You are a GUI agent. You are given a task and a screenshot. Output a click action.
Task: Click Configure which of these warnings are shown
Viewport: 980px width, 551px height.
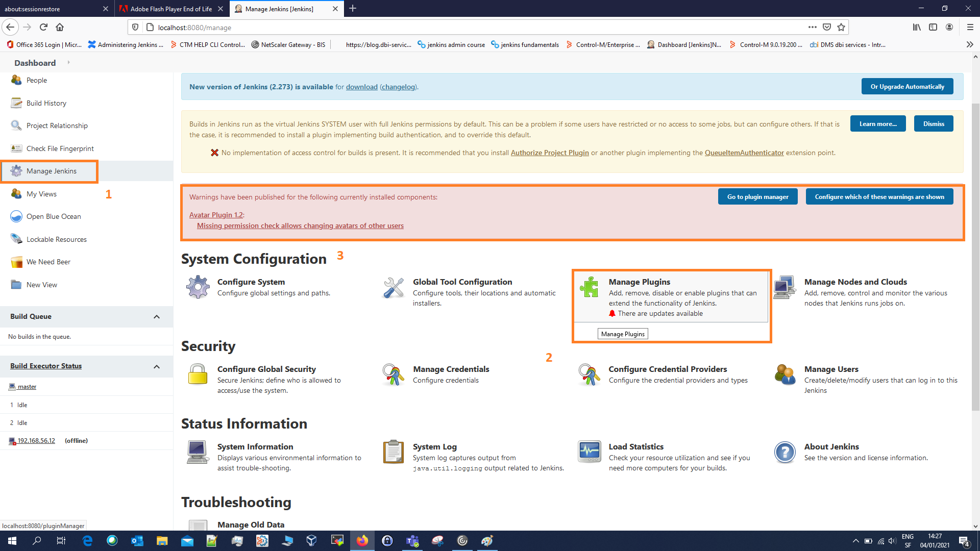pyautogui.click(x=879, y=197)
